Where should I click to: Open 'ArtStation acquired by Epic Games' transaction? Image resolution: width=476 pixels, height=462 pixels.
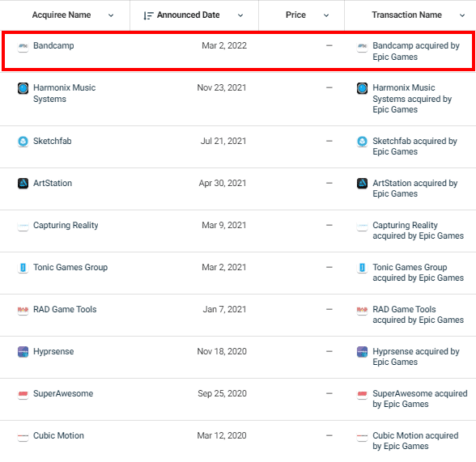pos(415,189)
